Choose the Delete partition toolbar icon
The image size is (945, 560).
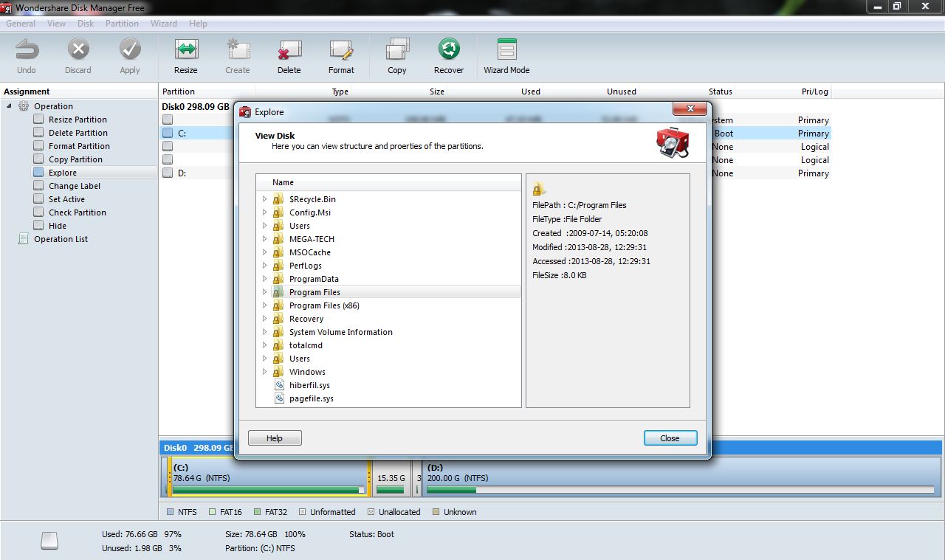click(x=289, y=50)
